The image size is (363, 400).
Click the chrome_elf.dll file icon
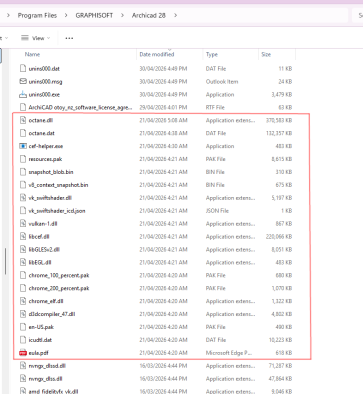(x=23, y=301)
